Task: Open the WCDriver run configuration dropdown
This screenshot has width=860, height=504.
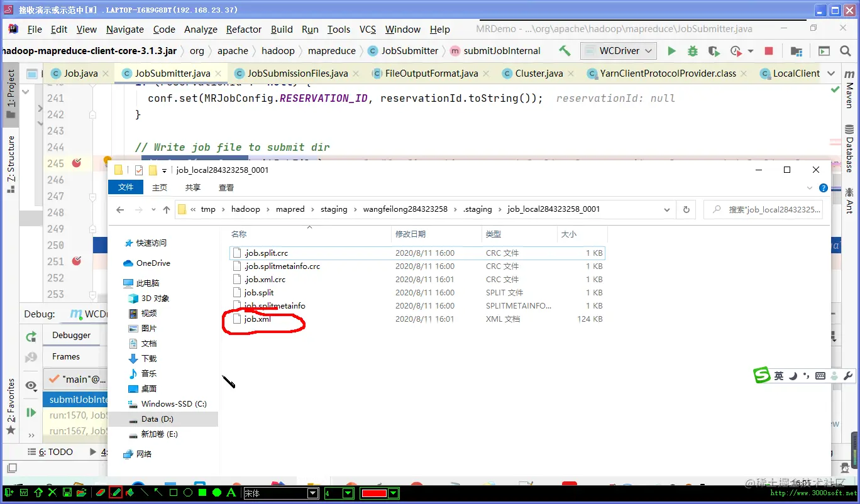Action: coord(618,51)
